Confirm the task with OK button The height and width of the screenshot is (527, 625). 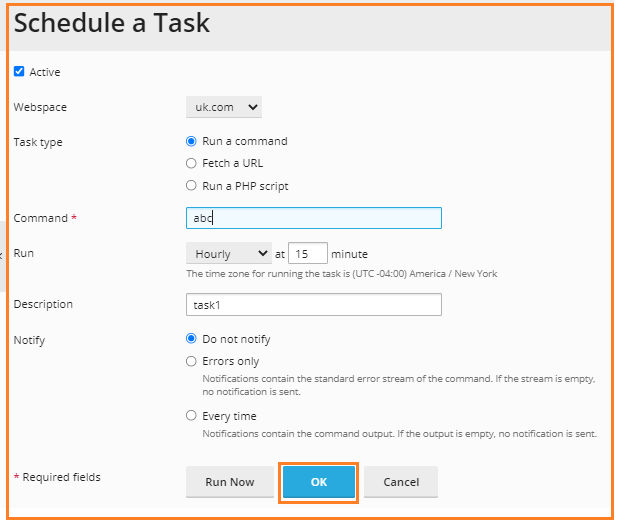pos(319,482)
